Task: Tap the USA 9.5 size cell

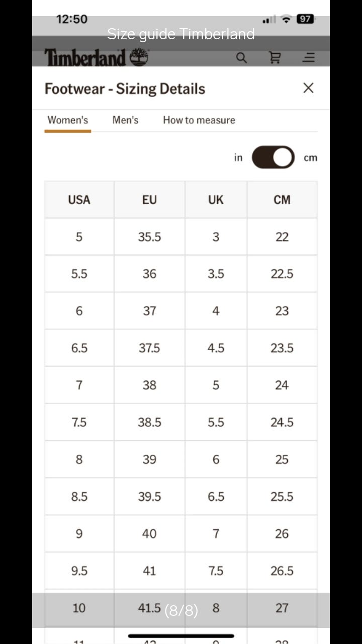Action: [x=79, y=571]
